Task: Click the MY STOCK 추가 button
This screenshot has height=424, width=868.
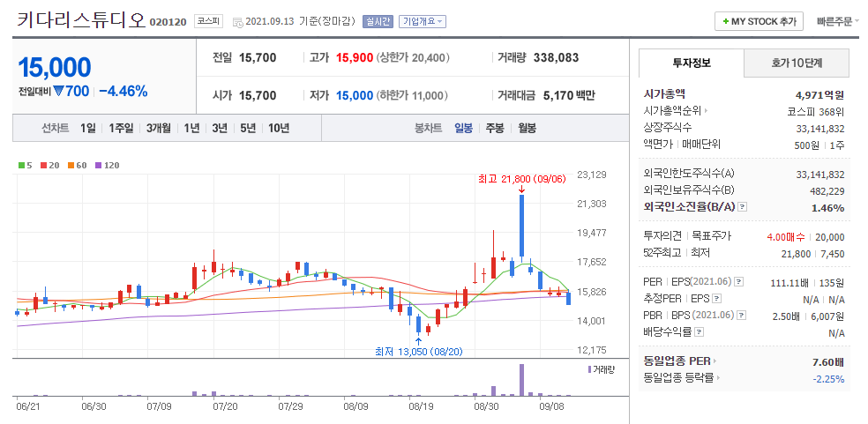Action: click(x=759, y=21)
